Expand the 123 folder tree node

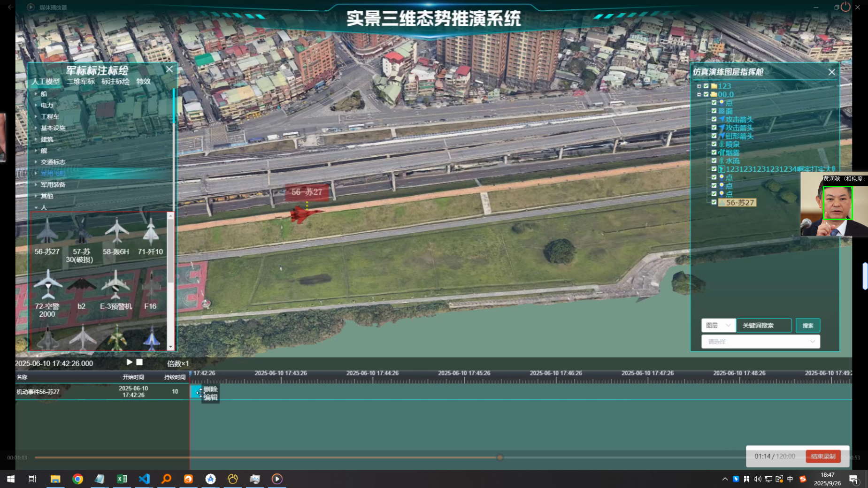699,86
